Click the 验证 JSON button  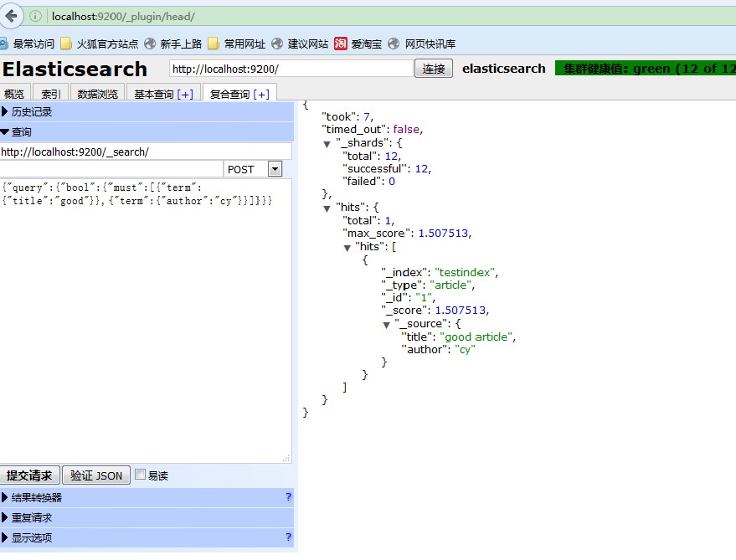(95, 475)
